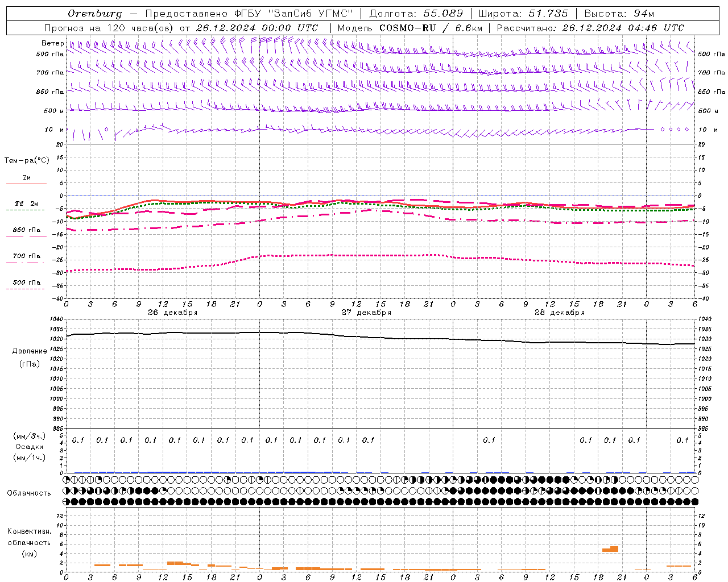Image resolution: width=728 pixels, height=582 pixels.
Task: Click the 'Модель COSMO-RU / 6.6км' model text
Action: pyautogui.click(x=409, y=28)
